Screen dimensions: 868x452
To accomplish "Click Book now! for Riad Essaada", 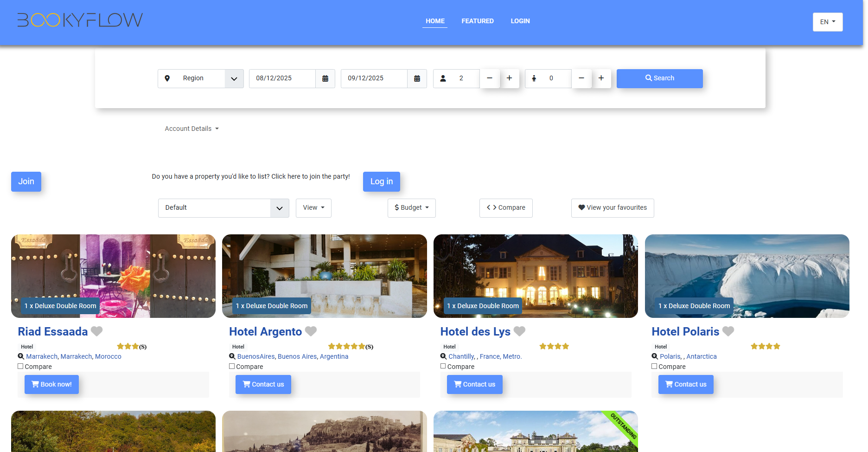I will [51, 384].
